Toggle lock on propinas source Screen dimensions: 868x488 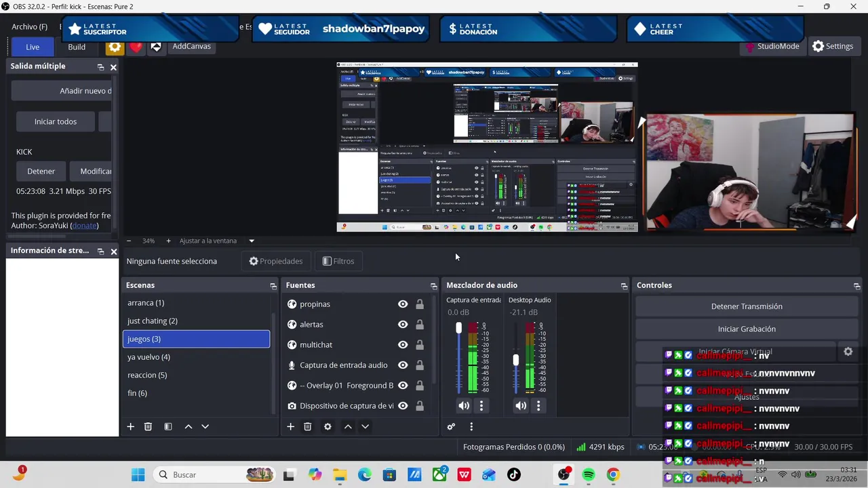pyautogui.click(x=420, y=304)
